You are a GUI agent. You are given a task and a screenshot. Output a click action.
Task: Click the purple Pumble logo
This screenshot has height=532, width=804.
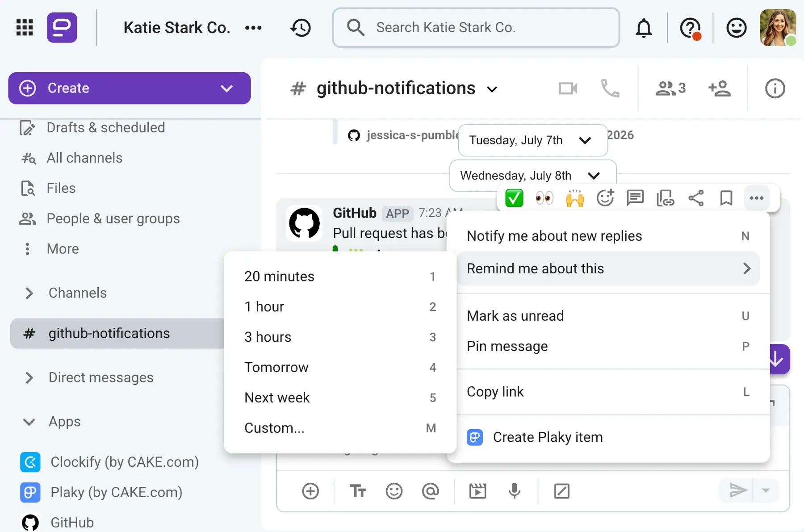pos(62,27)
